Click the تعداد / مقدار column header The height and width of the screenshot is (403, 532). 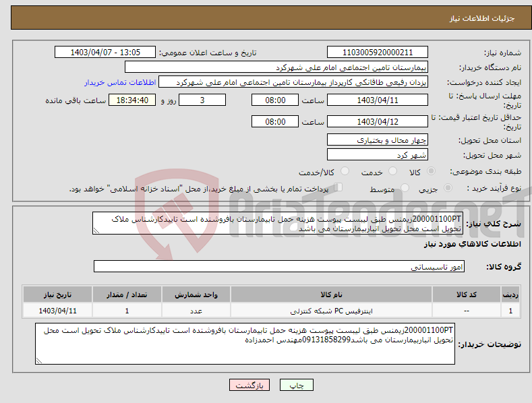point(127,294)
